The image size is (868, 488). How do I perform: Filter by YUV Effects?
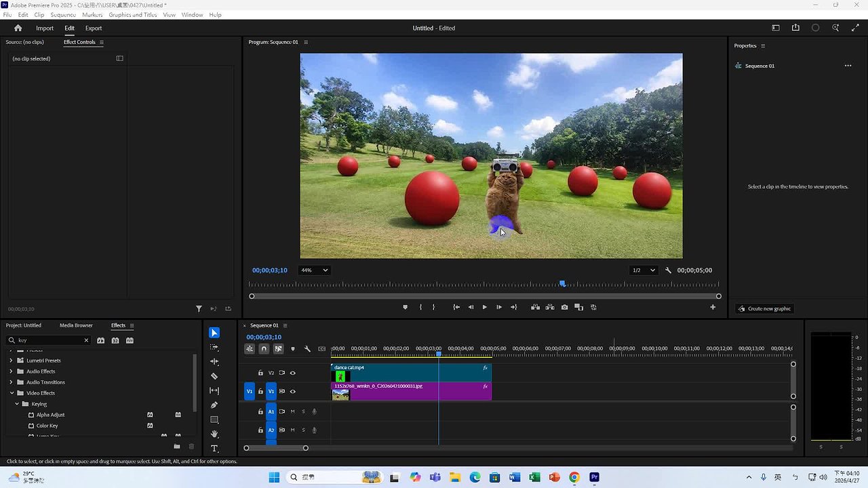pyautogui.click(x=130, y=340)
